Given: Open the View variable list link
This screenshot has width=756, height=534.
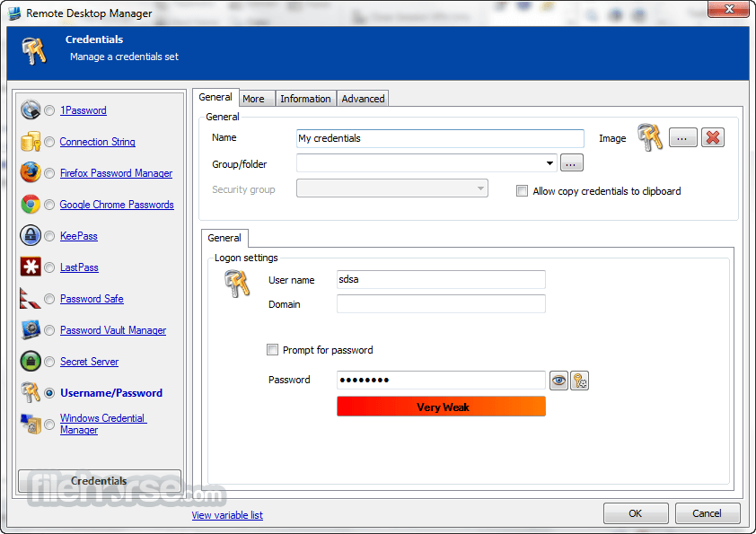Looking at the screenshot, I should 227,515.
